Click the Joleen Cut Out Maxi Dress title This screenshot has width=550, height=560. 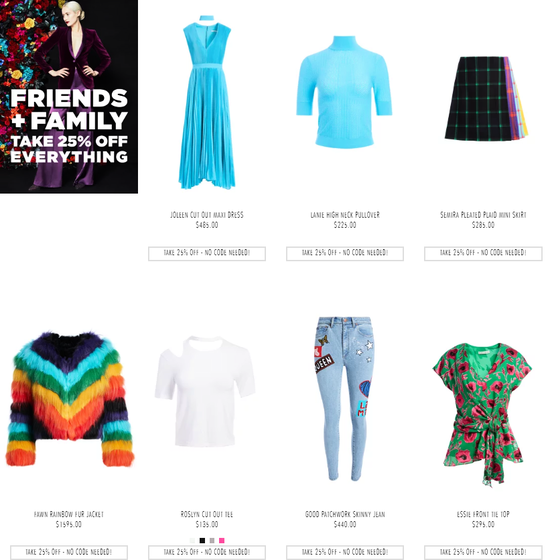click(x=207, y=215)
